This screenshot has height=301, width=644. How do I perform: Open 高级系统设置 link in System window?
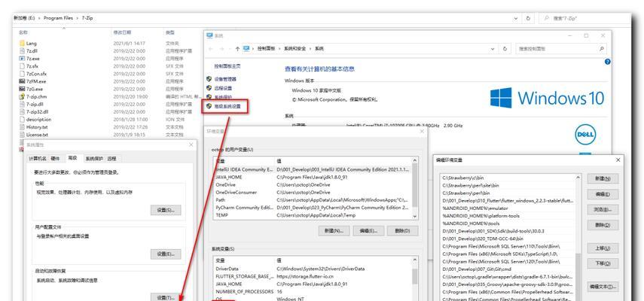(227, 106)
